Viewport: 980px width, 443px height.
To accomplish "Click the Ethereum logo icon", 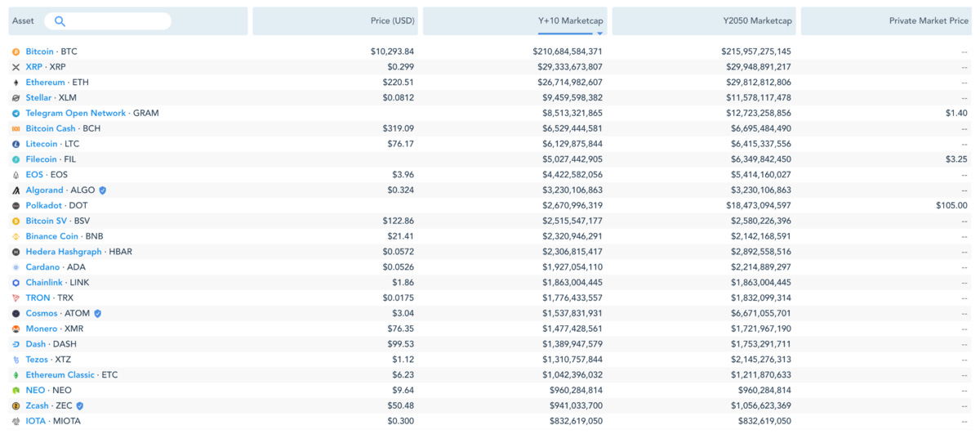I will (16, 83).
